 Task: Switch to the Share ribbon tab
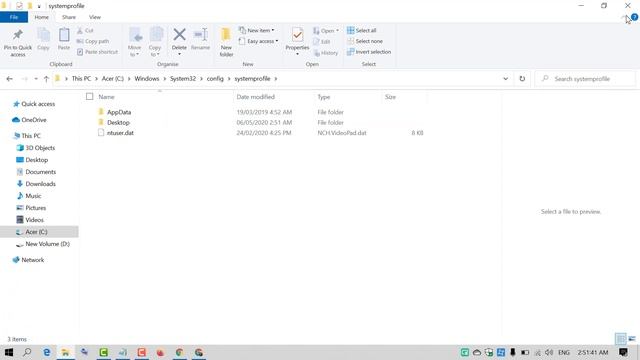[x=69, y=17]
